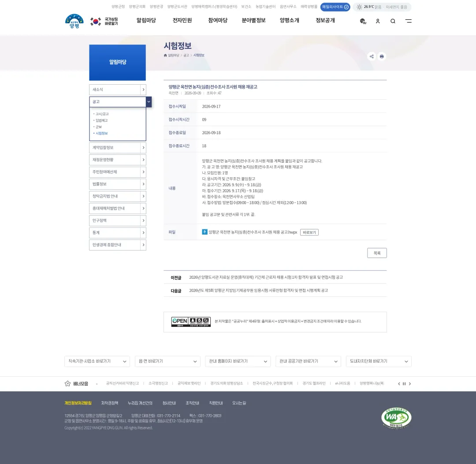Open the 분야별정보 main menu
The height and width of the screenshot is (464, 476).
pos(253,20)
